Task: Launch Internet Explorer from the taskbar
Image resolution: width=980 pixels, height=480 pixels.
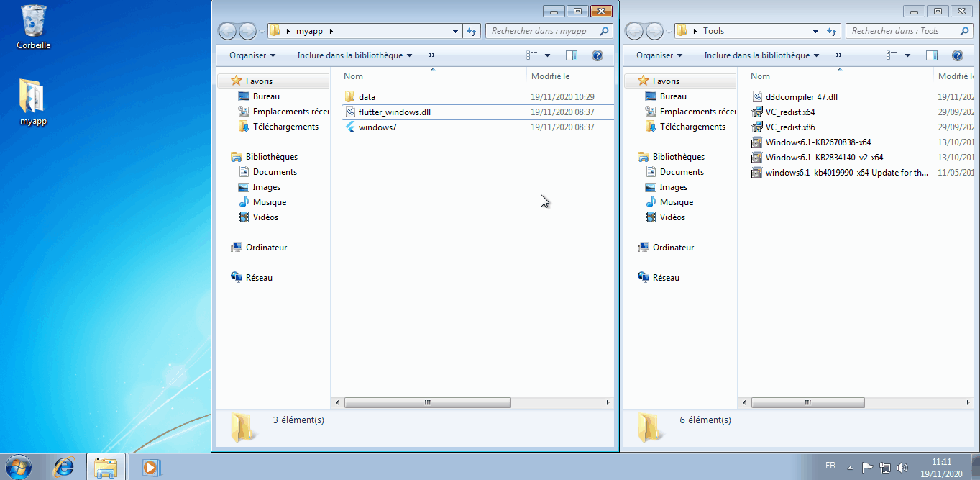Action: [x=63, y=467]
